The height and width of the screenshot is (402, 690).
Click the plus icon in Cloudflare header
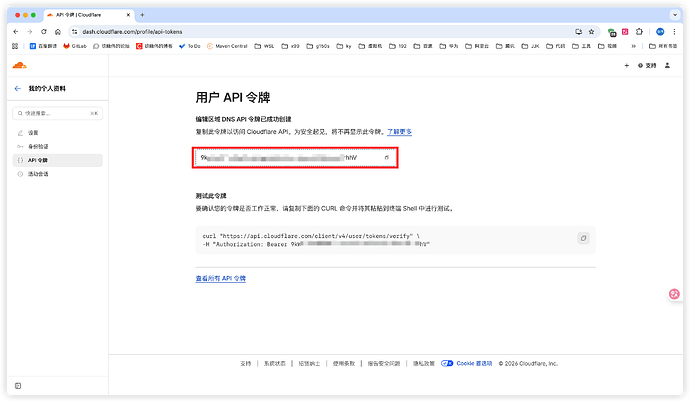click(x=626, y=65)
